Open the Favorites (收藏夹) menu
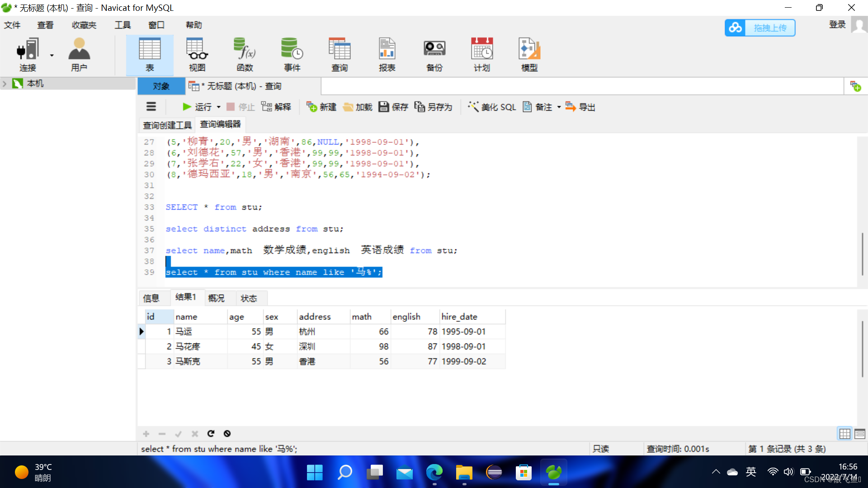This screenshot has height=488, width=868. click(x=84, y=25)
